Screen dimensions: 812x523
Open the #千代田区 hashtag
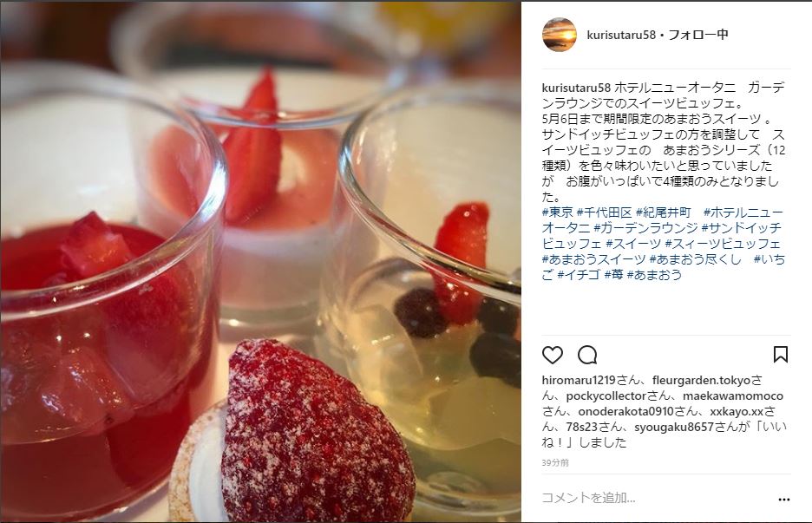click(605, 212)
